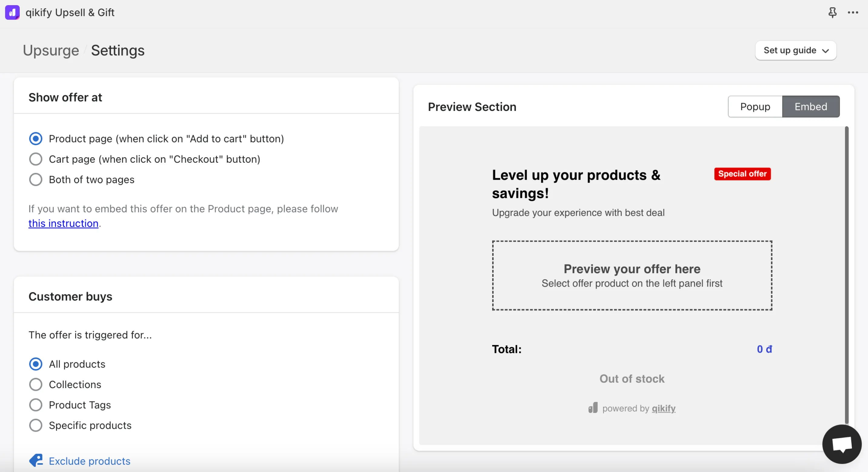Select All products trigger option
Screen dimensions: 868x472
[36, 364]
